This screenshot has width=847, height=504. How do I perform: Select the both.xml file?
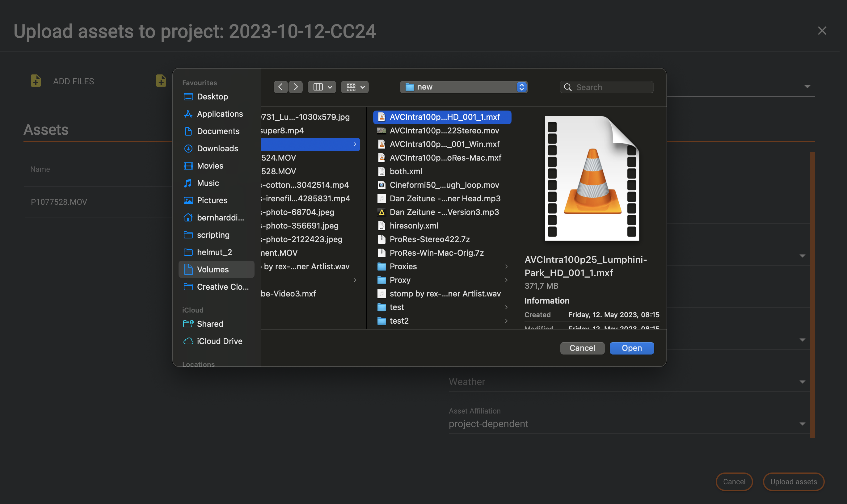406,171
